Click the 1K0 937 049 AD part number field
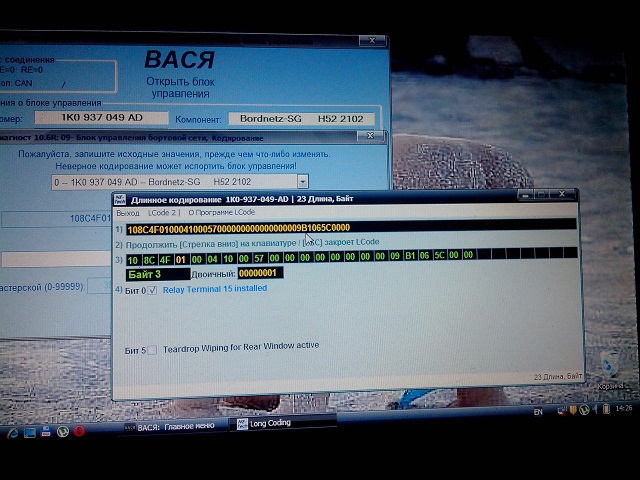 click(x=101, y=118)
